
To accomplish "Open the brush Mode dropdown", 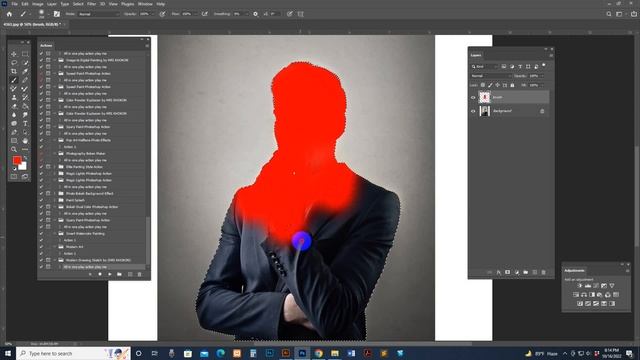I will 99,14.
